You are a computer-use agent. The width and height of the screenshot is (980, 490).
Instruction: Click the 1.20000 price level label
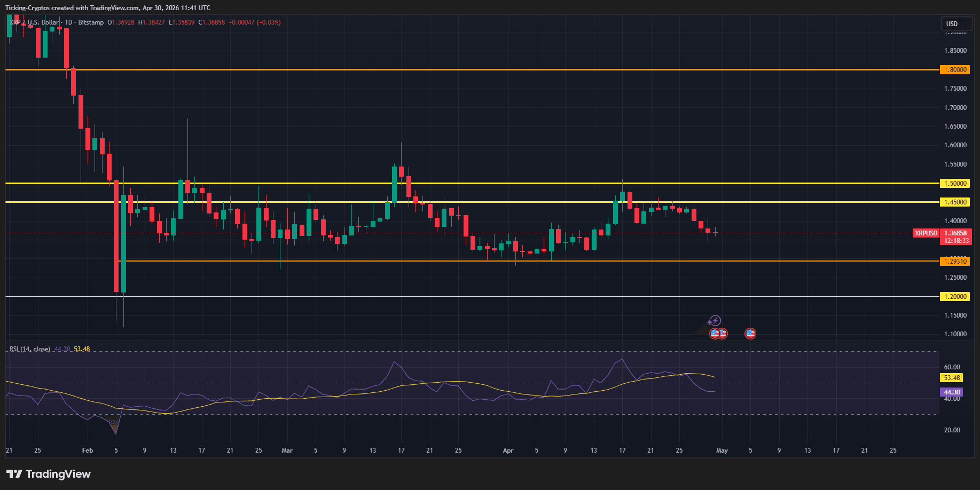954,297
